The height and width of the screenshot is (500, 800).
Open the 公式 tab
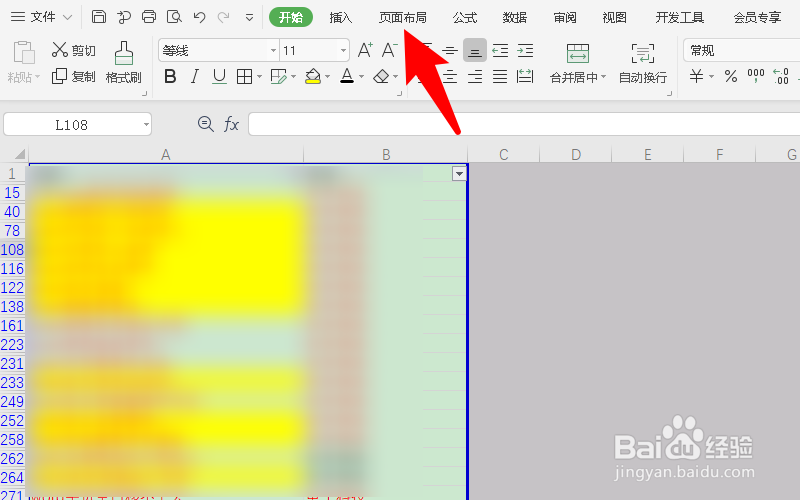tap(465, 17)
